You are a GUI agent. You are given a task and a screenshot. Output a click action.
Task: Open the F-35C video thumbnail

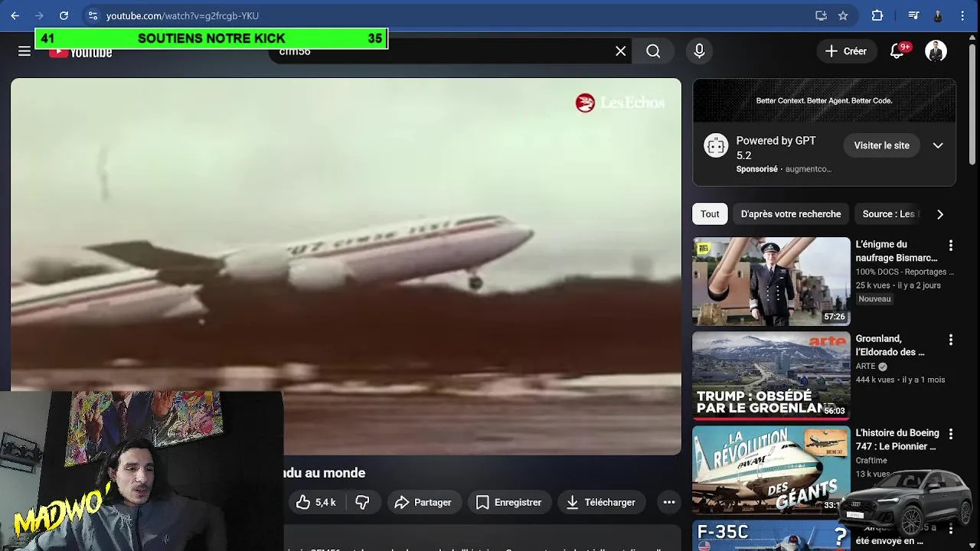click(x=771, y=536)
